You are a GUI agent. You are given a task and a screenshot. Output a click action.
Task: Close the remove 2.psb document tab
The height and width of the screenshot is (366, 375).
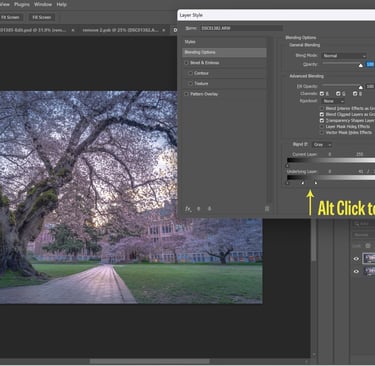pyautogui.click(x=164, y=30)
